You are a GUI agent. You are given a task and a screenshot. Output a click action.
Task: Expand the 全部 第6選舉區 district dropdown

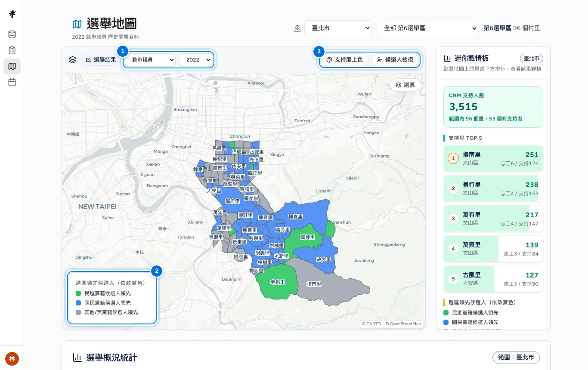(x=427, y=28)
